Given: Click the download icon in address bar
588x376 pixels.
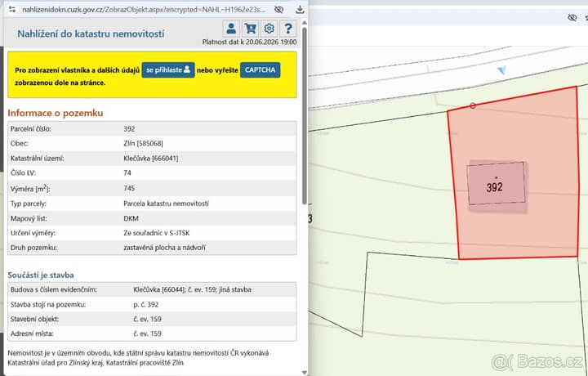Looking at the screenshot, I should coord(300,9).
